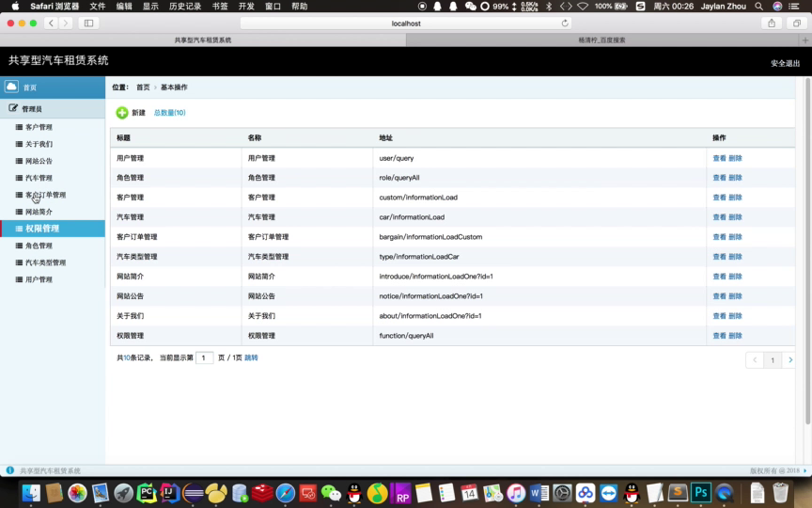This screenshot has height=508, width=812.
Task: Open 汽车类型管理 in the sidebar
Action: pos(45,262)
